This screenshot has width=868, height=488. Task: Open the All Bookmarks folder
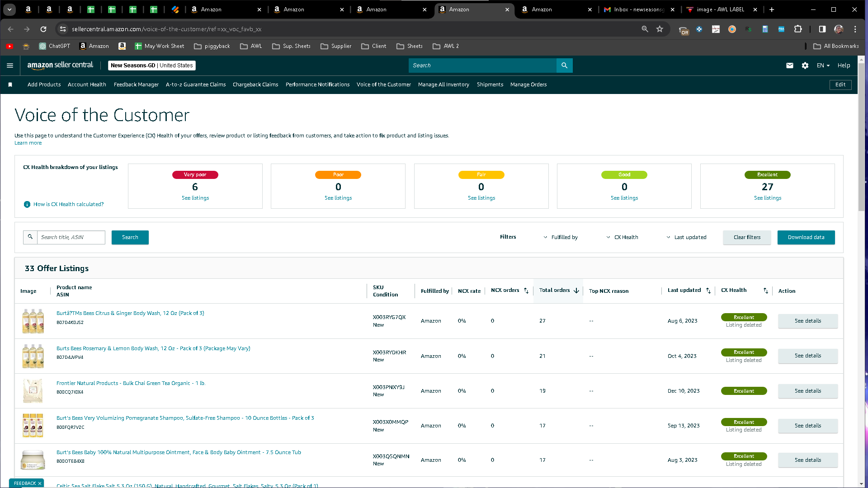pos(836,46)
